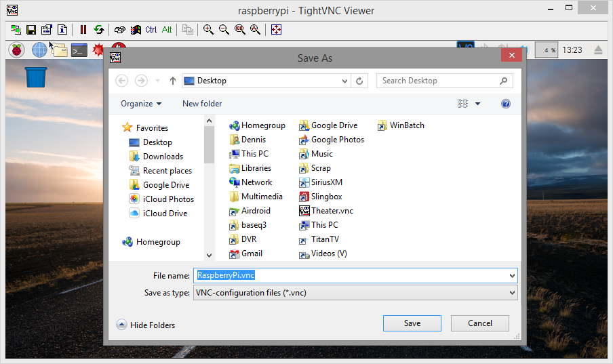Refresh the Desktop folder listing
This screenshot has width=613, height=364.
coord(359,81)
